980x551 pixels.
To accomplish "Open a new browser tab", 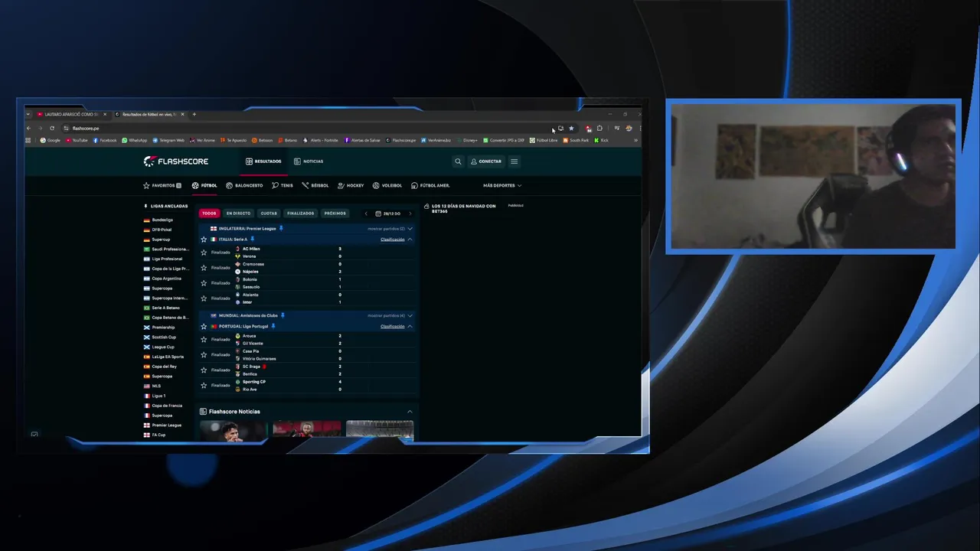I will tap(194, 114).
